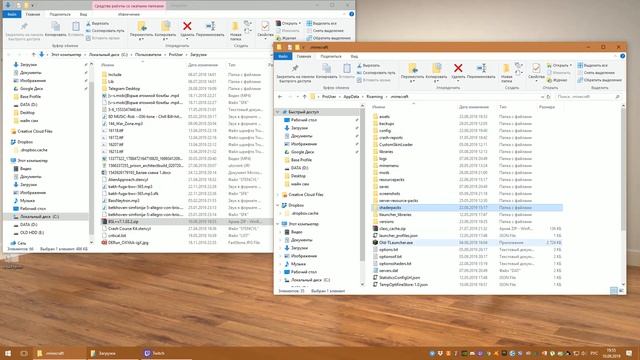Click Пользователи breadcrumb in Загрузки address bar
The width and height of the screenshot is (640, 360).
click(148, 54)
